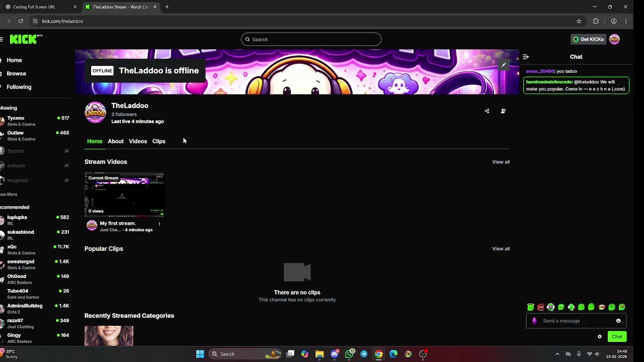Open the sollunix channel in sidebar
This screenshot has width=644, height=362.
(x=35, y=165)
